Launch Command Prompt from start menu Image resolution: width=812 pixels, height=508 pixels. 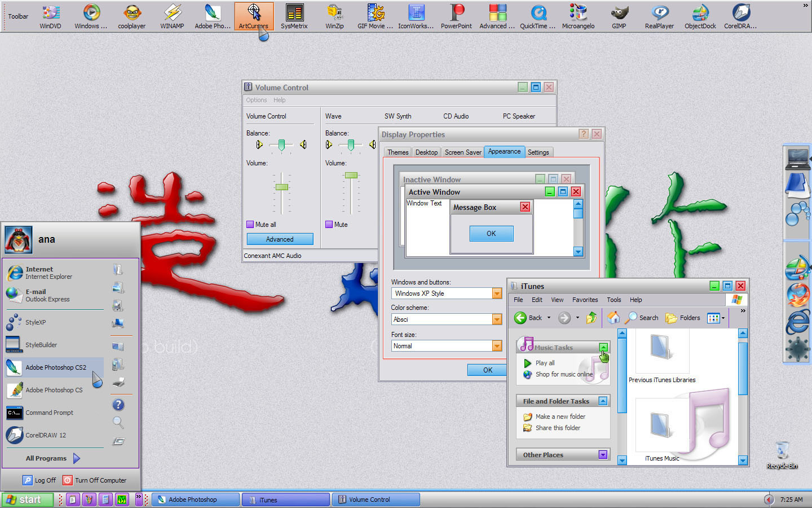[x=55, y=413]
